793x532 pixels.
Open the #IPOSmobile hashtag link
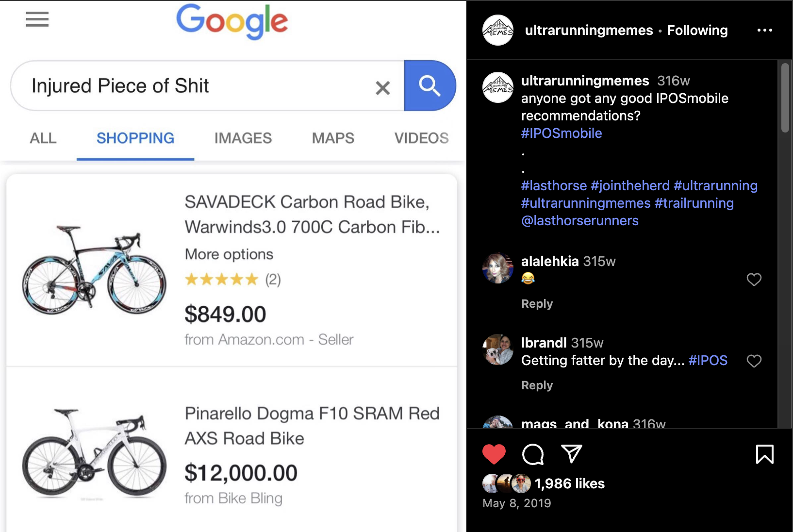point(562,133)
